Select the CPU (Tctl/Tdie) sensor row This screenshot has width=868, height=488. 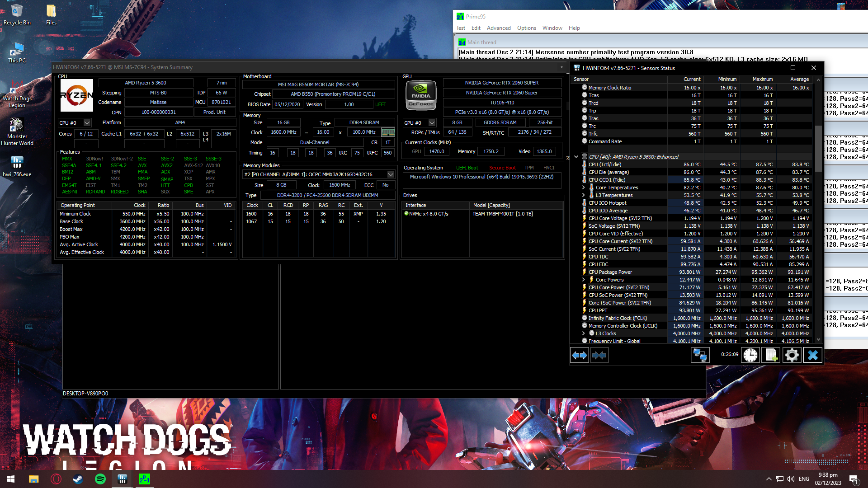[692, 164]
